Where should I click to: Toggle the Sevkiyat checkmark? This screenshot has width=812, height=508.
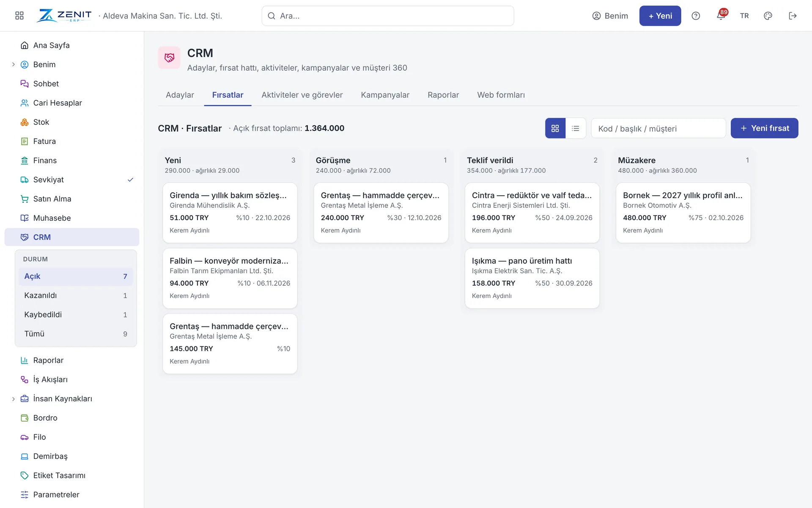click(x=131, y=180)
